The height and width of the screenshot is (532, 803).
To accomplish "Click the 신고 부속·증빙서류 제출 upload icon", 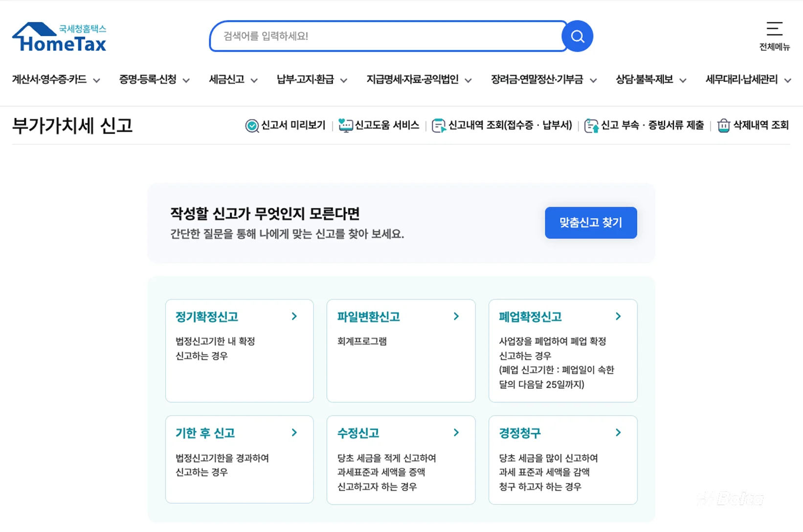I will tap(591, 126).
